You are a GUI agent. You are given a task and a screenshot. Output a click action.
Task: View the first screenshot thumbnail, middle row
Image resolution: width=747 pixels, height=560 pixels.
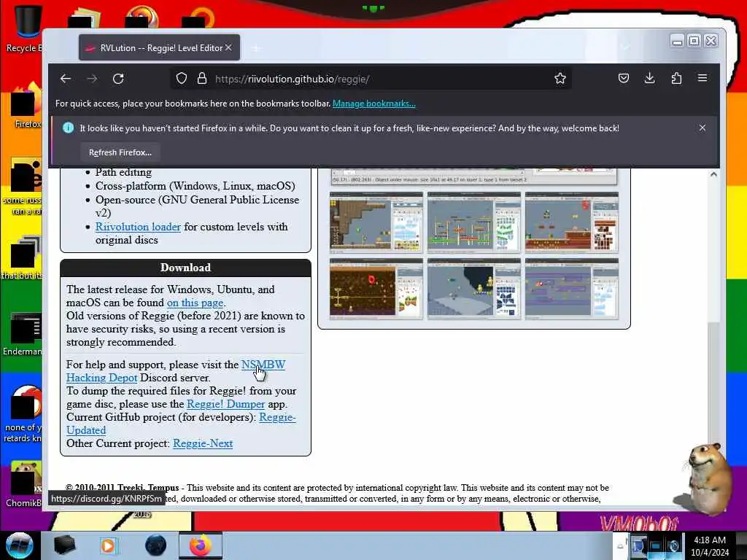tap(376, 222)
